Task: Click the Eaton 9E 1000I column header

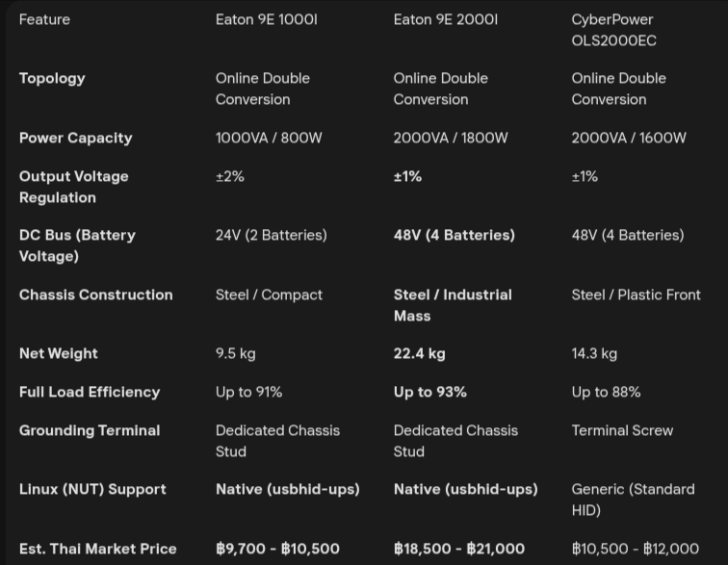Action: (266, 19)
